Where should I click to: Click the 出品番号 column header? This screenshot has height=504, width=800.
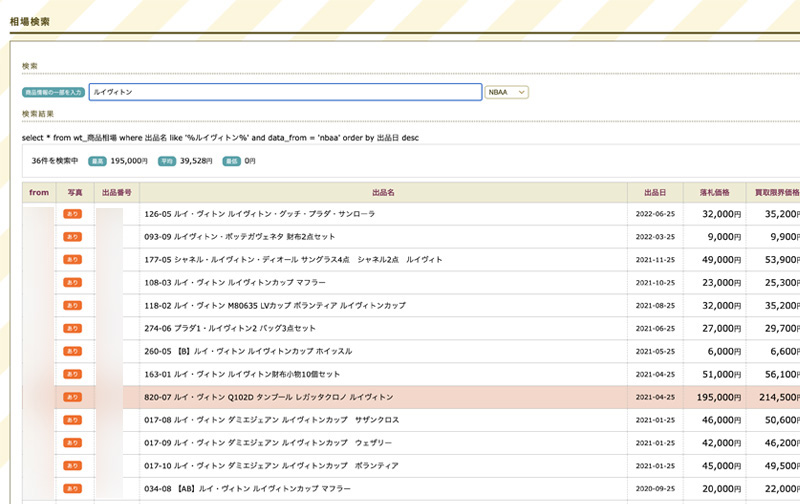pyautogui.click(x=117, y=192)
